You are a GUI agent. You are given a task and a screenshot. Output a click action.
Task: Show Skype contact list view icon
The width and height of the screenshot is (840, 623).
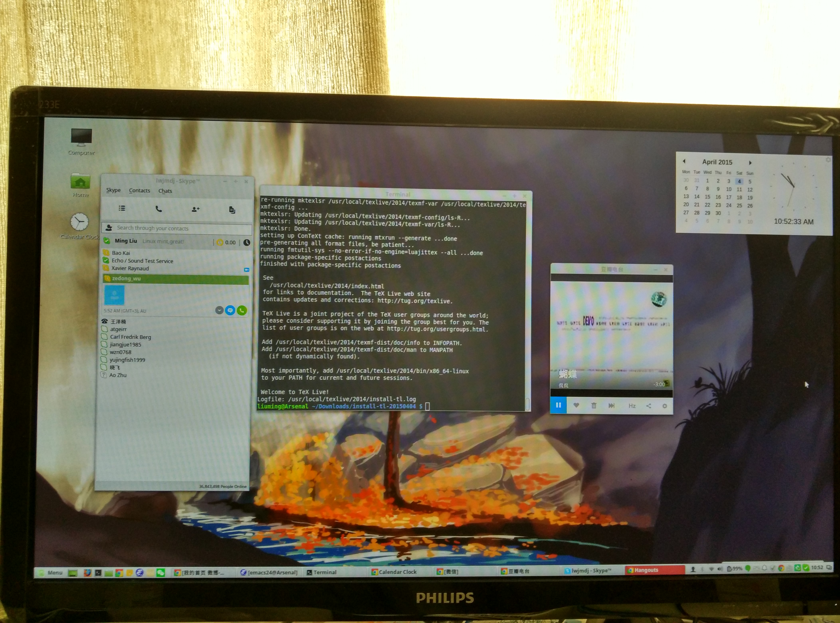pyautogui.click(x=122, y=208)
